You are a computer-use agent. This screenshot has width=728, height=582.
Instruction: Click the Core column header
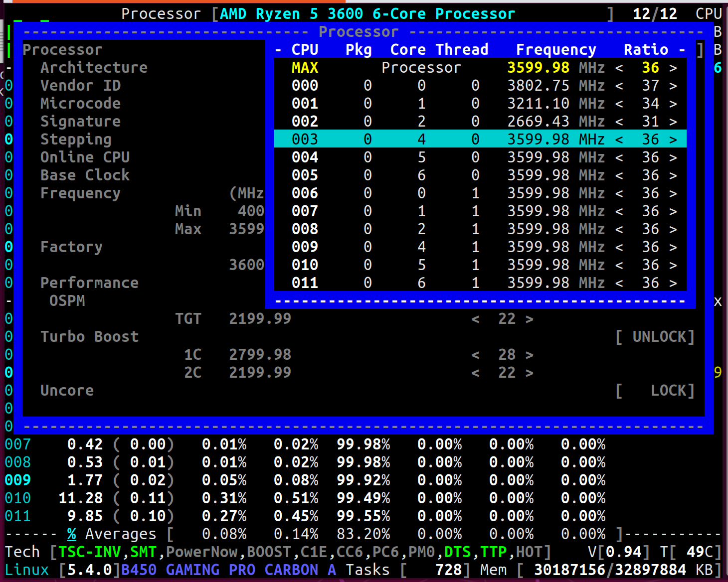pos(408,49)
